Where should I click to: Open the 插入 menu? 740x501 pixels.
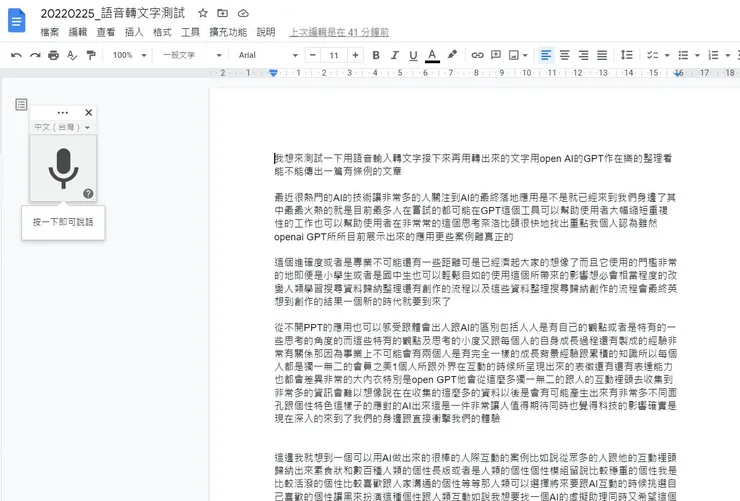click(134, 32)
